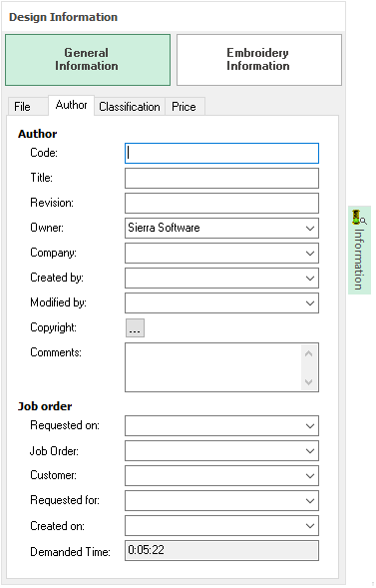
Task: Select the Author tab
Action: (71, 106)
